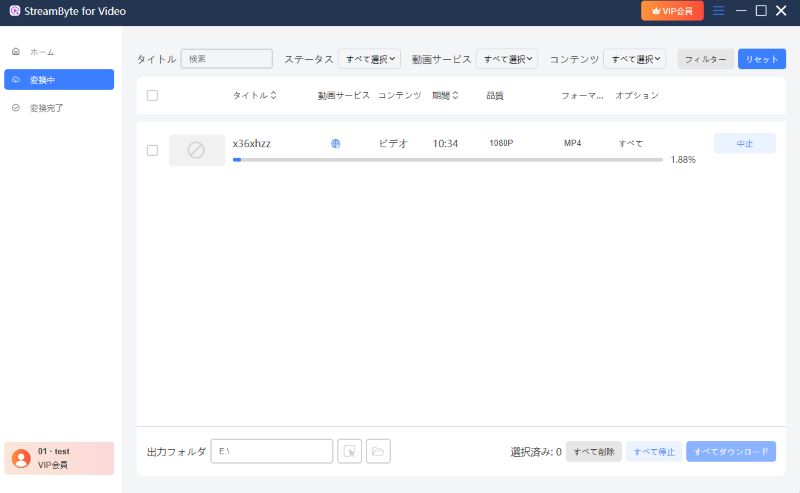Click the 出力フォルダ path field showing E:\
This screenshot has width=800, height=493.
[x=271, y=451]
